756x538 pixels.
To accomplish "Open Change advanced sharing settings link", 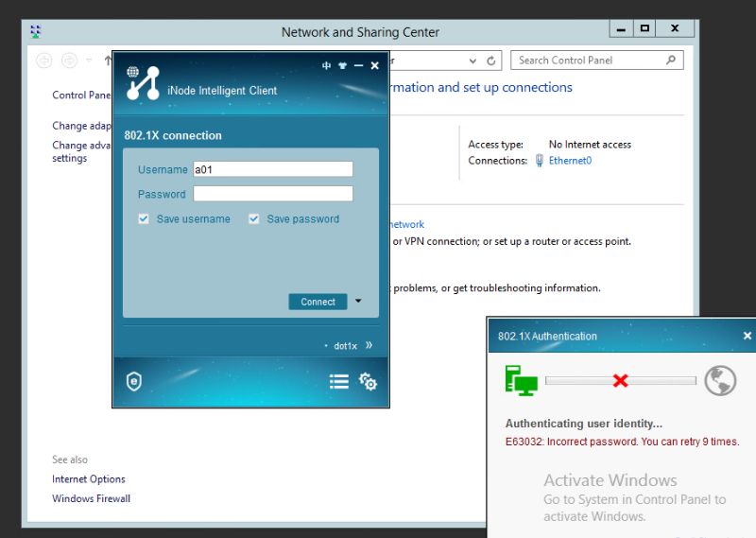I will coord(82,151).
